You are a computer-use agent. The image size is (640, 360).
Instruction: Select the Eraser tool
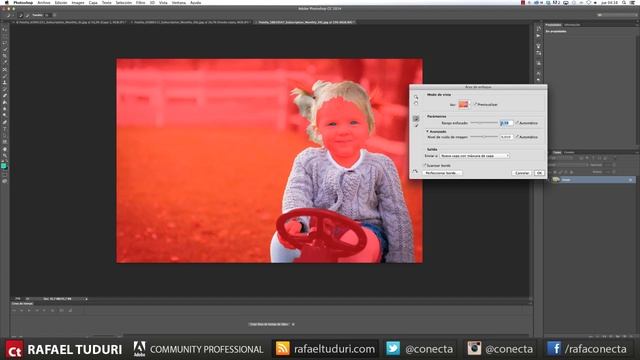click(x=4, y=96)
